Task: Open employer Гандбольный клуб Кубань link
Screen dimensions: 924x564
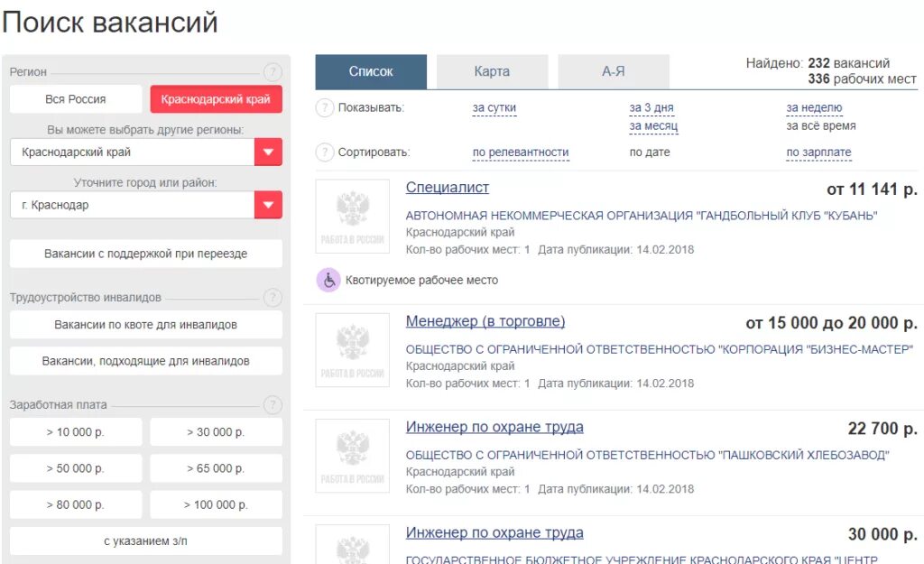Action: coord(642,216)
